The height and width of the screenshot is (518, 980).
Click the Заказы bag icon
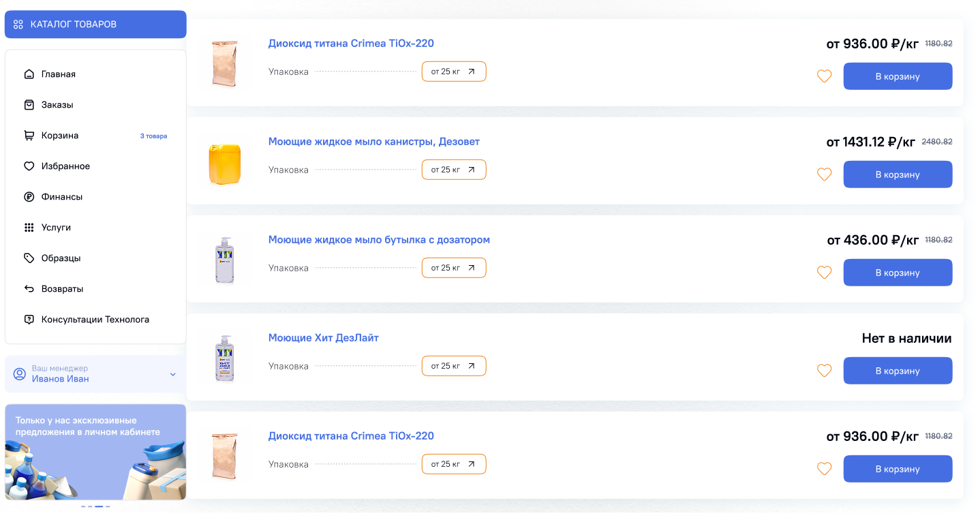[29, 105]
